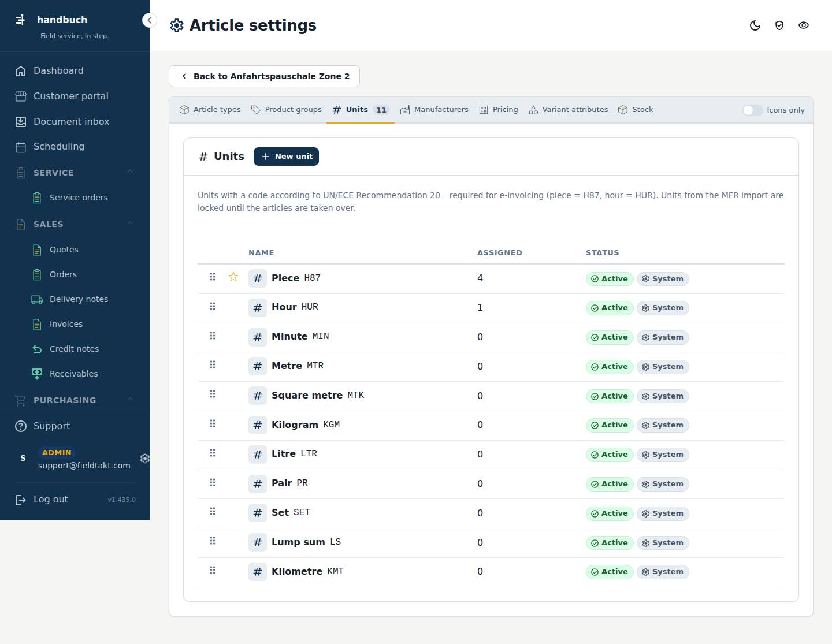The image size is (832, 644).
Task: Grab the drag handle of Kilometre row
Action: pyautogui.click(x=213, y=570)
